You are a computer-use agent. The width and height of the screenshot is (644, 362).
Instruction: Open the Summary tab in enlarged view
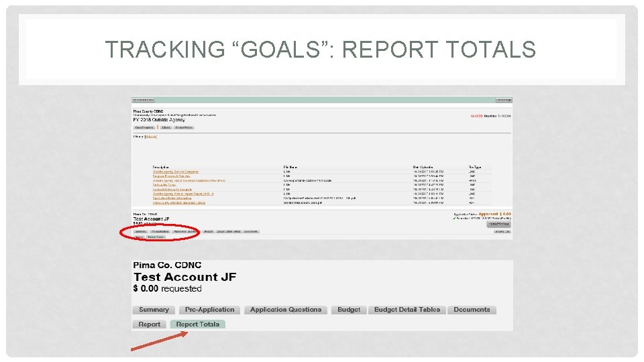point(154,310)
